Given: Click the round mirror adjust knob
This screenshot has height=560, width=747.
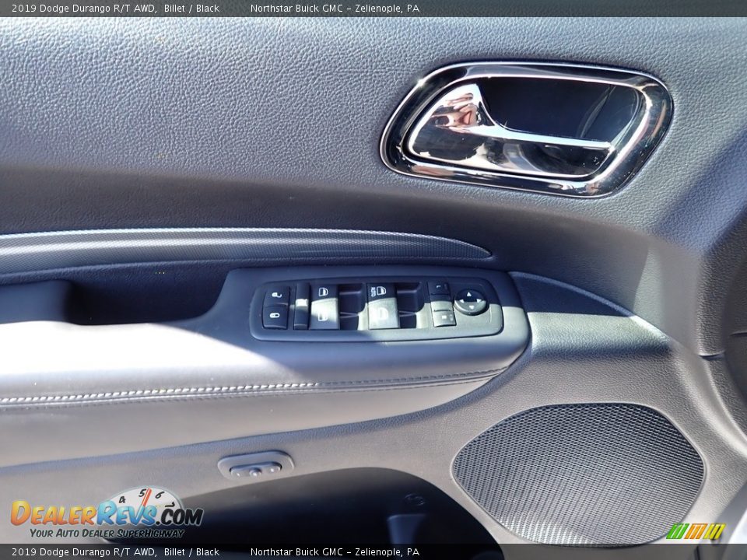Looking at the screenshot, I should coord(471,302).
